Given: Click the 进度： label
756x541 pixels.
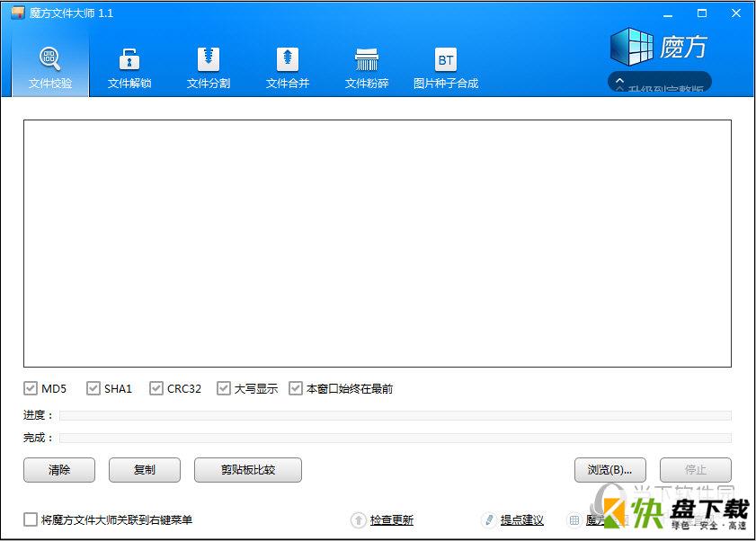Looking at the screenshot, I should pos(38,415).
